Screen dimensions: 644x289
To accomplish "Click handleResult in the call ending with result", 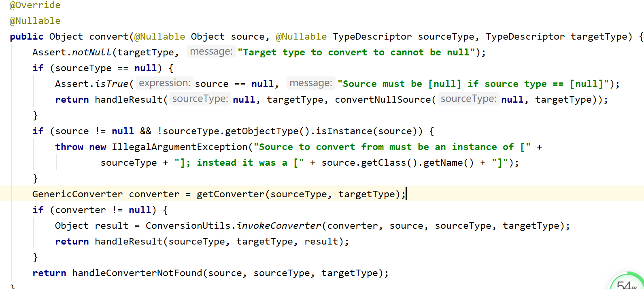I will [129, 241].
